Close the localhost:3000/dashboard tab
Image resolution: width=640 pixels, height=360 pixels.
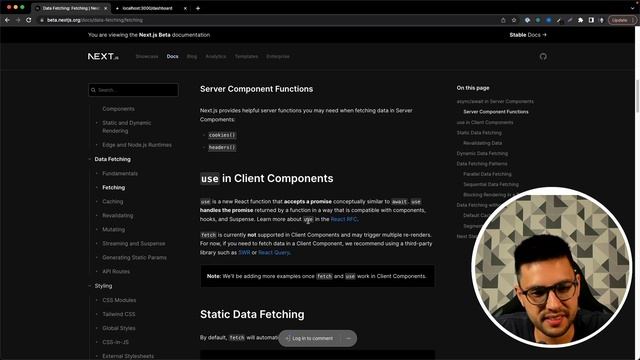(x=185, y=8)
